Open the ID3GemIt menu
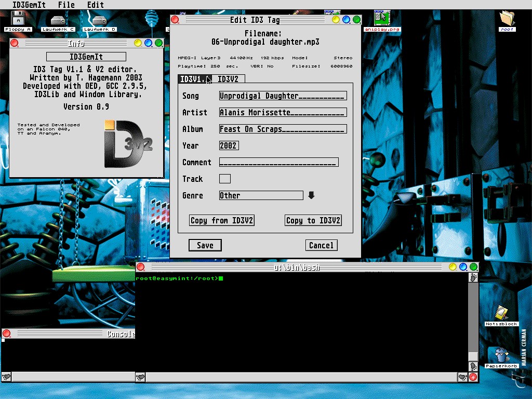Image resolution: width=532 pixels, height=399 pixels. click(x=29, y=5)
